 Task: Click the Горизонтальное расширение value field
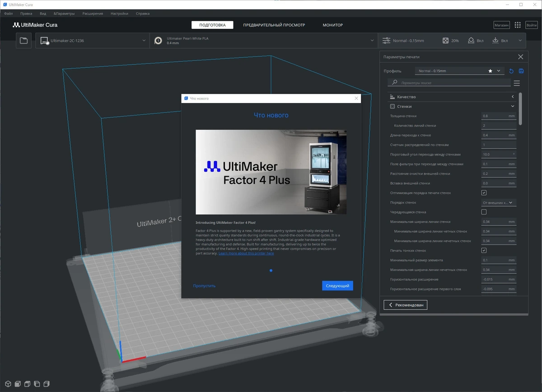pyautogui.click(x=499, y=279)
